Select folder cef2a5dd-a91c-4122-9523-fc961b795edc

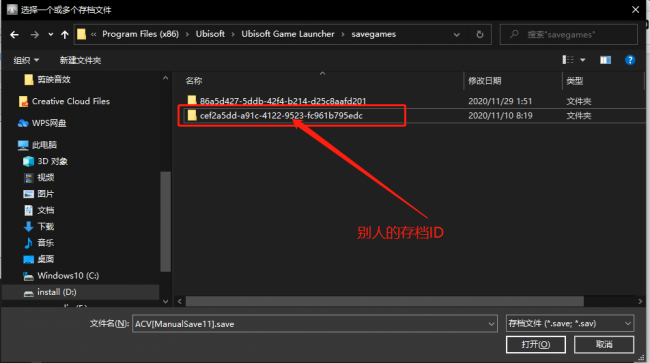pyautogui.click(x=275, y=116)
